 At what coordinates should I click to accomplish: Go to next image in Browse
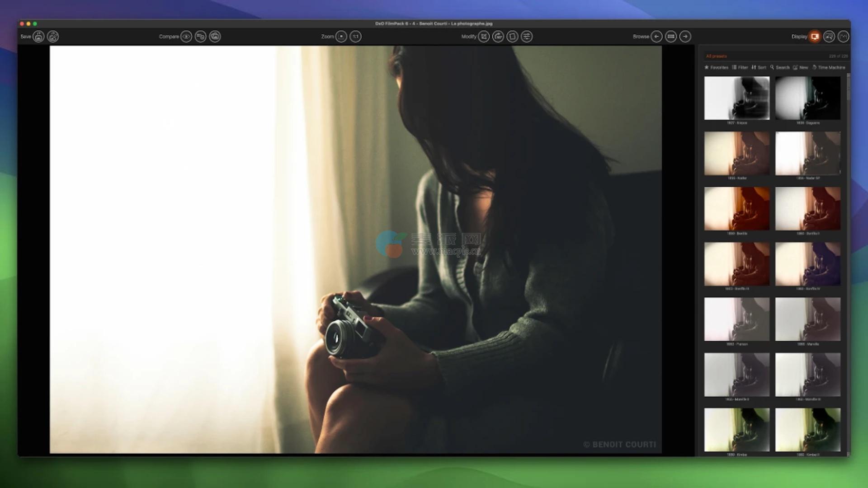tap(685, 37)
